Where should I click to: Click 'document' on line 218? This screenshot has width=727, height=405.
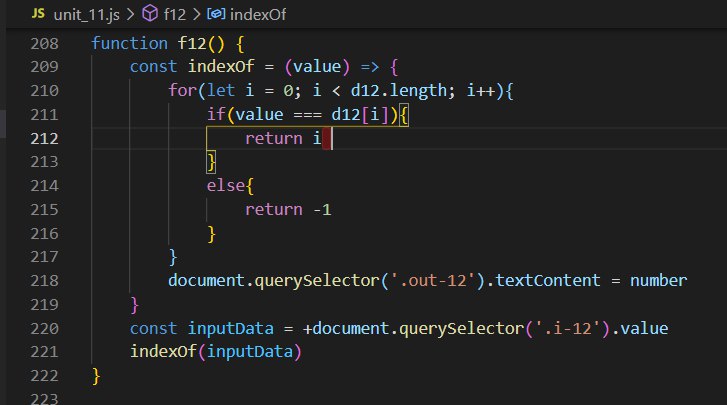click(206, 281)
